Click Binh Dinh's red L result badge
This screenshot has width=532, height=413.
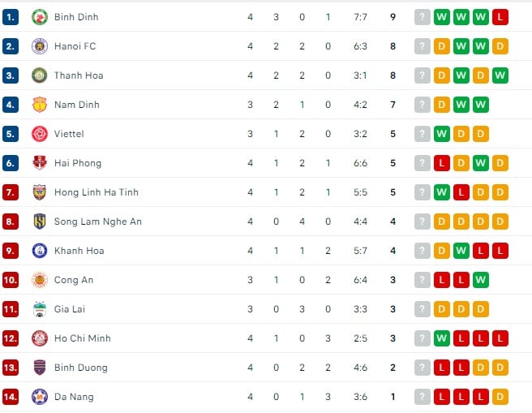(500, 17)
